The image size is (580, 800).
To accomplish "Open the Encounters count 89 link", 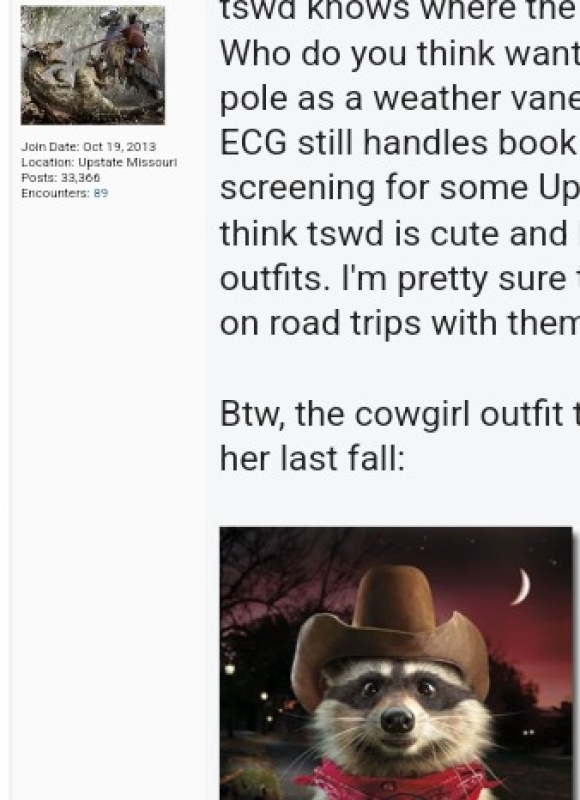I will pyautogui.click(x=100, y=193).
